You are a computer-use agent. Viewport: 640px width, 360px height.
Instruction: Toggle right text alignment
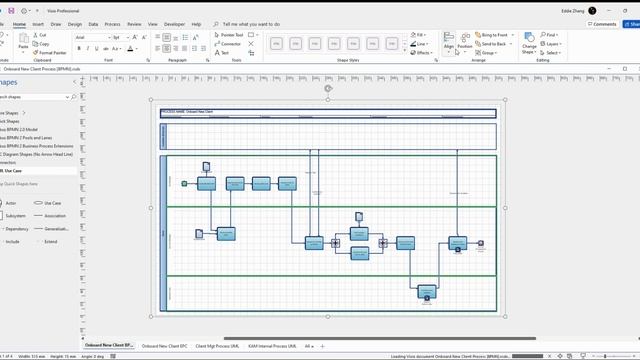(176, 49)
